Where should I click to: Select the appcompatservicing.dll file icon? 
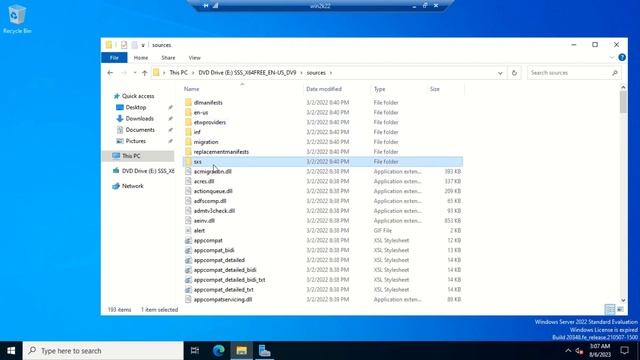pyautogui.click(x=188, y=300)
